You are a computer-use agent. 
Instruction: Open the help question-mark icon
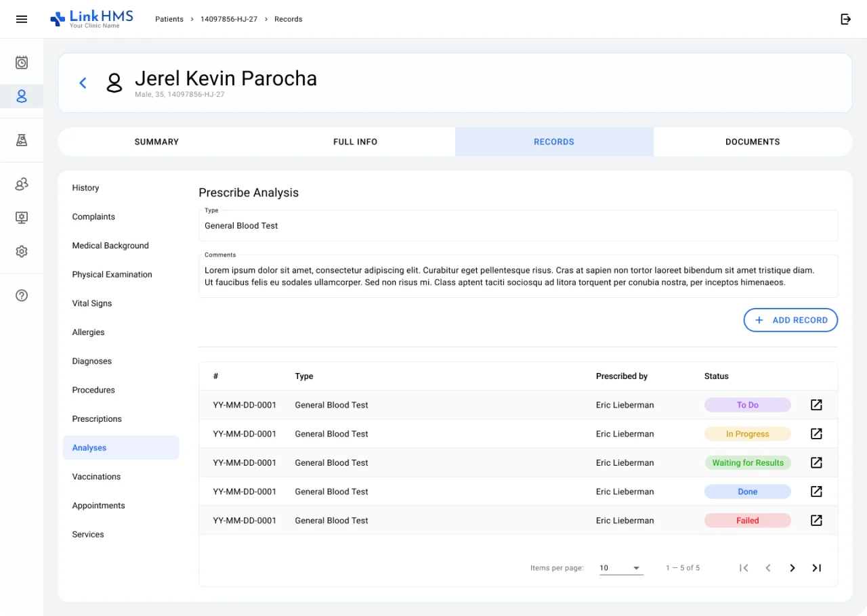(x=22, y=295)
